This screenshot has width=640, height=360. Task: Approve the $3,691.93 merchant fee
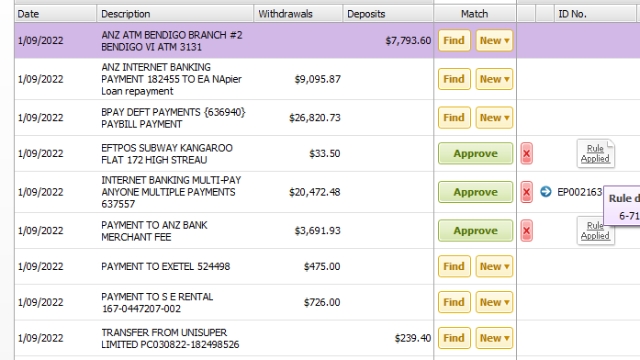click(476, 231)
